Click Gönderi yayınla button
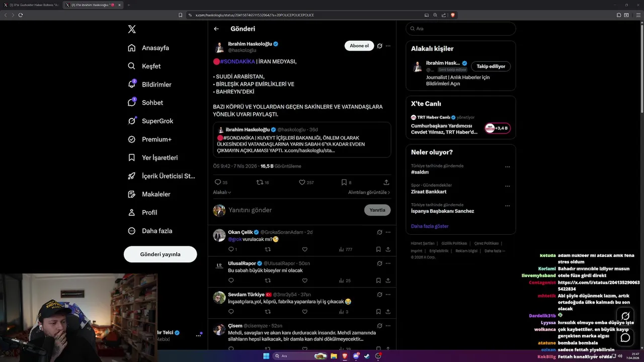This screenshot has height=362, width=644. (x=160, y=254)
